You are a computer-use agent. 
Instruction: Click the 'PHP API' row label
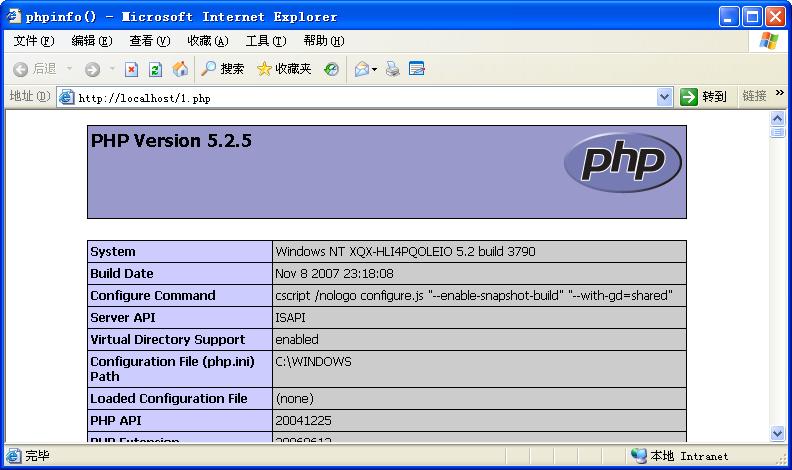point(116,421)
